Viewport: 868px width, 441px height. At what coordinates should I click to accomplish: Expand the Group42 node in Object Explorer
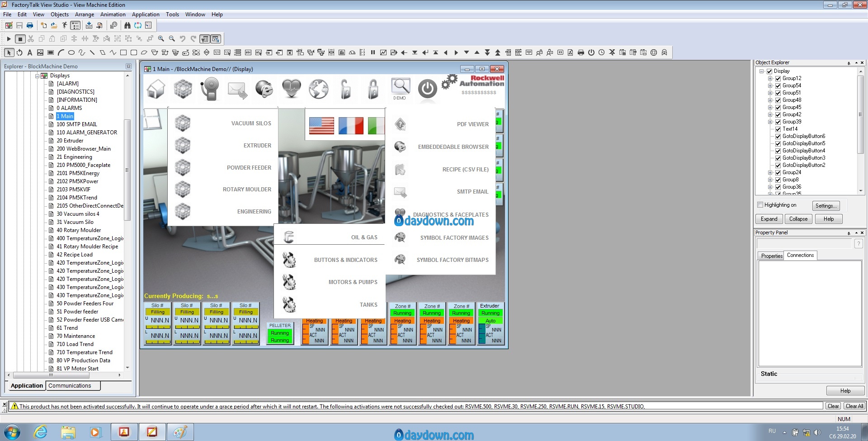click(x=770, y=115)
